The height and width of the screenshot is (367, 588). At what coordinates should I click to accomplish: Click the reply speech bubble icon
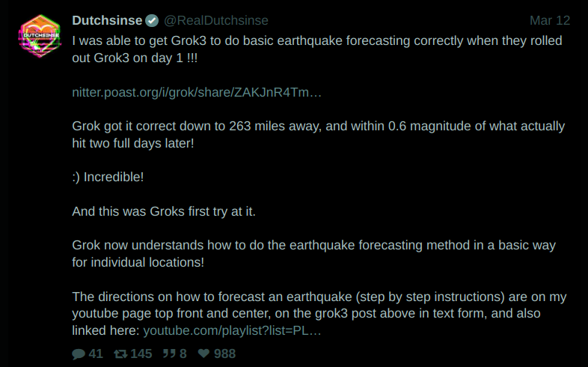(79, 354)
